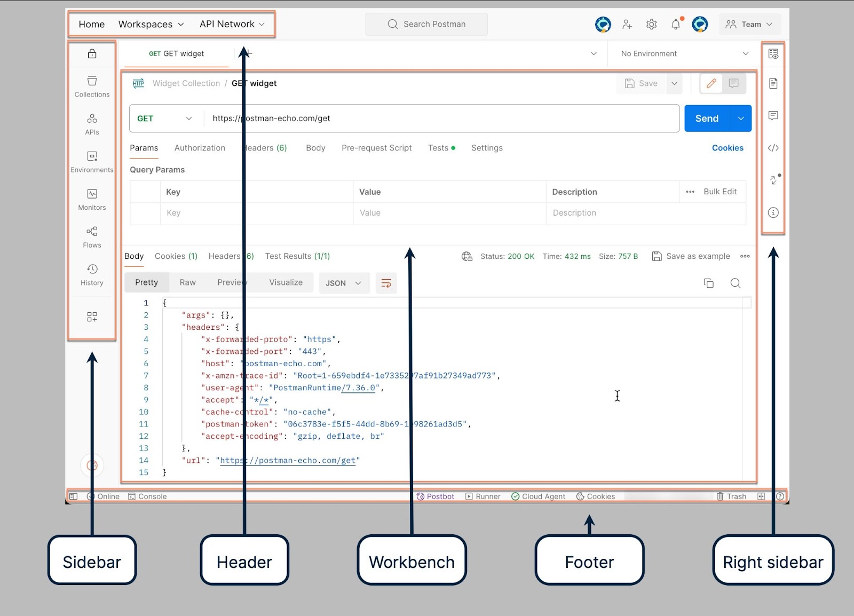Click the configure sidebar apps icon
The image size is (854, 616).
tap(92, 317)
